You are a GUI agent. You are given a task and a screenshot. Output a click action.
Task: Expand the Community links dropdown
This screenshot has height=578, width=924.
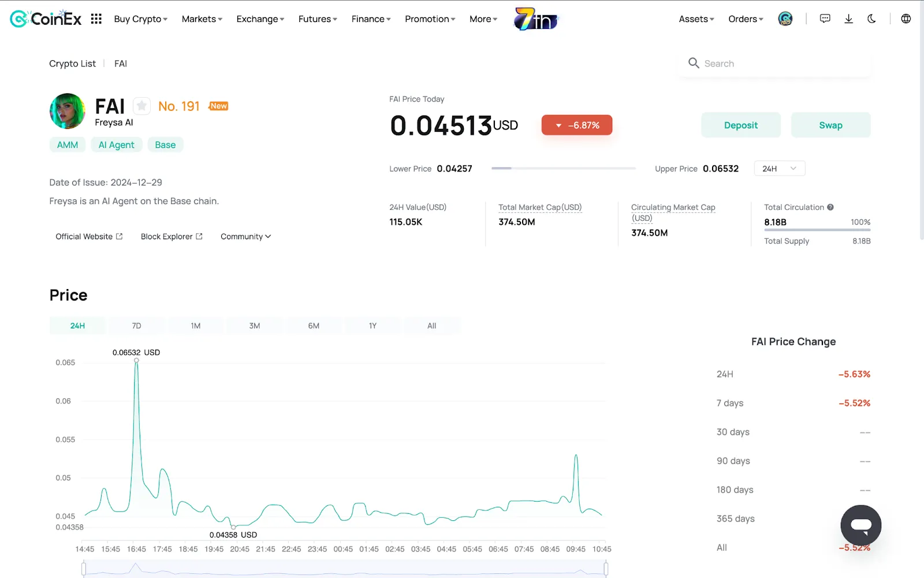click(x=245, y=236)
